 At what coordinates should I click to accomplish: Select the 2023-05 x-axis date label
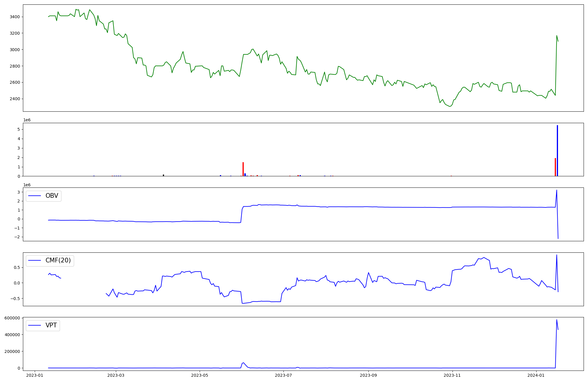200,375
